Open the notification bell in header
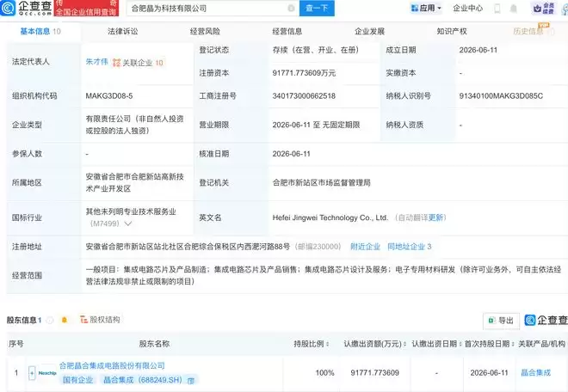Image resolution: width=568 pixels, height=392 pixels. (513, 9)
